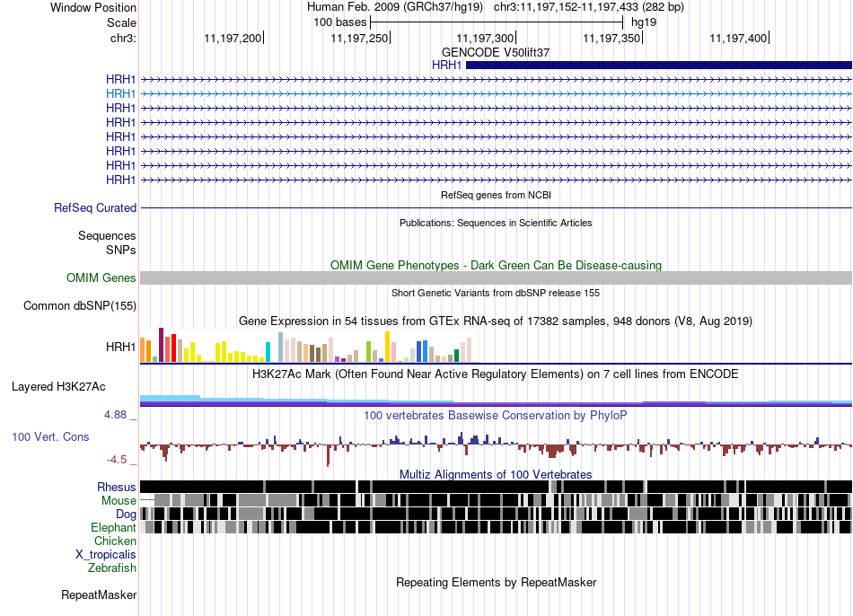Open the 'OMIM Gene Phenotypes' track title

(x=496, y=265)
